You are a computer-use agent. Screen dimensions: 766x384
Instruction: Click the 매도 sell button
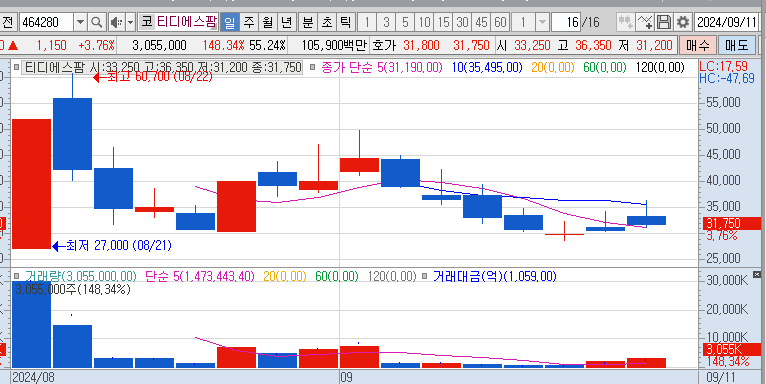[737, 45]
